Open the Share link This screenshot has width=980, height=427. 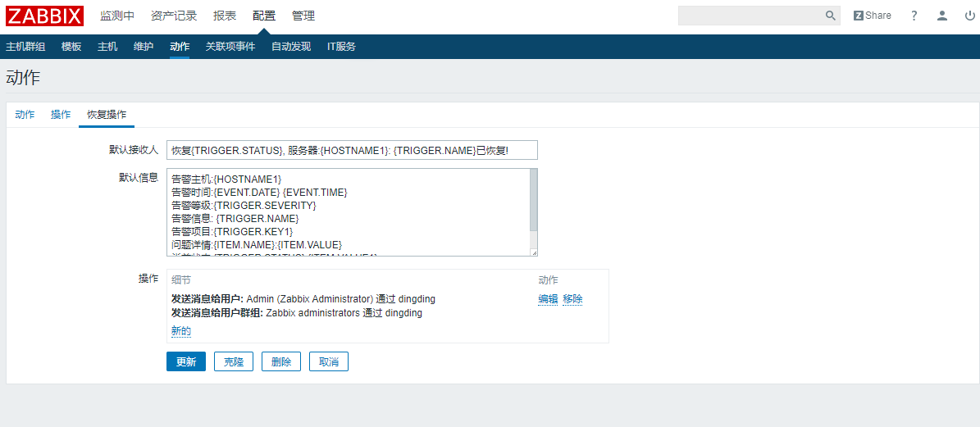point(872,16)
